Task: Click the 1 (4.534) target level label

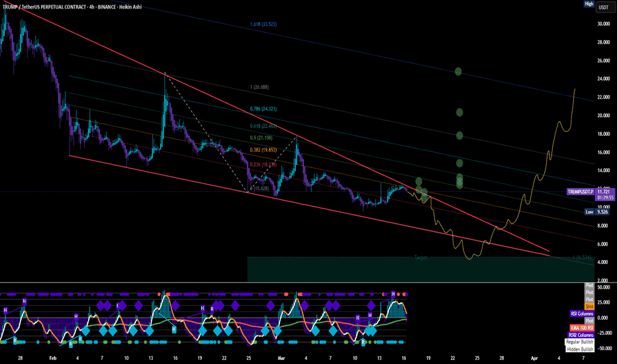Action: click(x=582, y=257)
